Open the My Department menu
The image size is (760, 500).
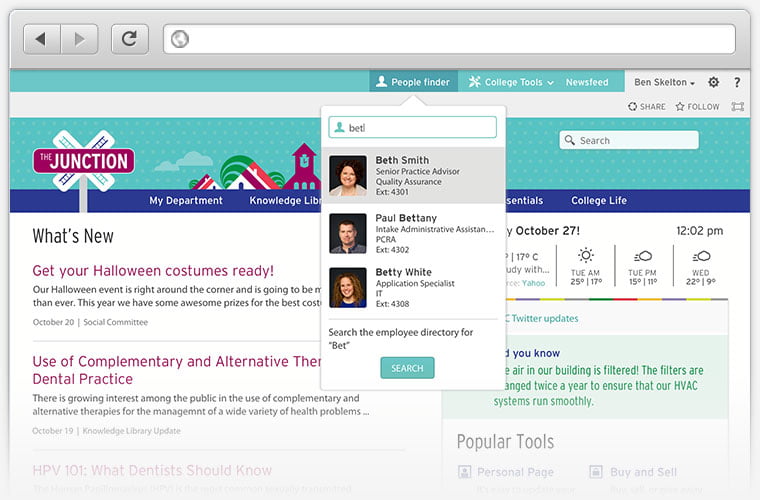coord(186,201)
